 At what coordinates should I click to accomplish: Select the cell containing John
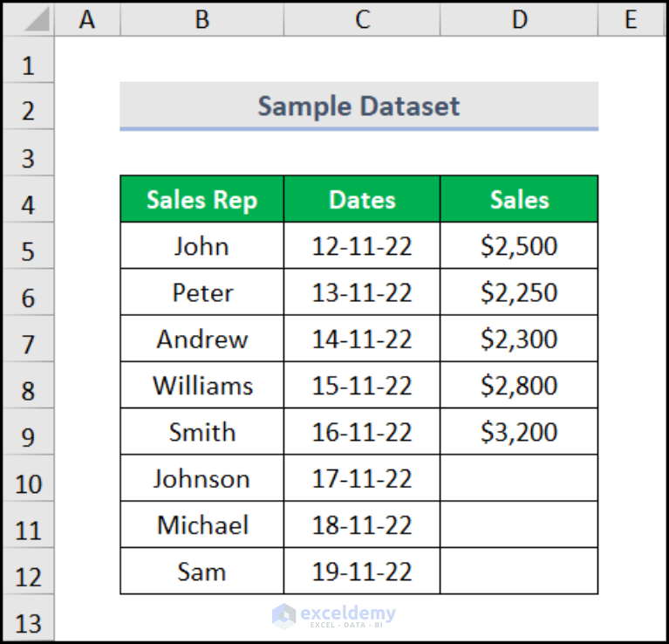[x=202, y=246]
